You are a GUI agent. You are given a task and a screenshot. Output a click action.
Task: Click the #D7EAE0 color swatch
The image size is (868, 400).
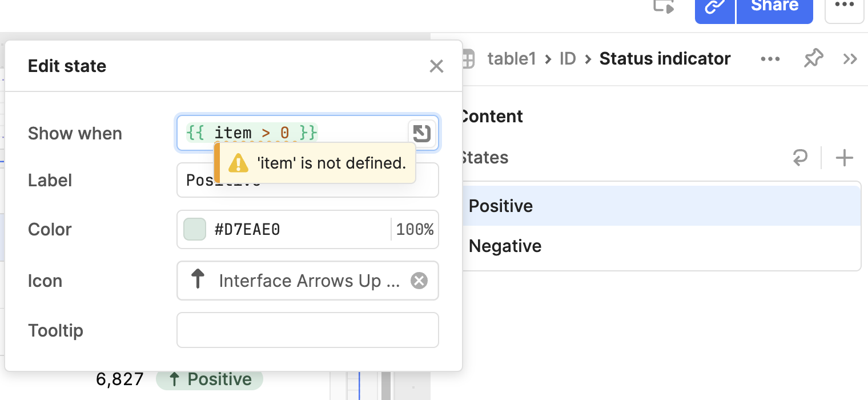[x=195, y=230]
